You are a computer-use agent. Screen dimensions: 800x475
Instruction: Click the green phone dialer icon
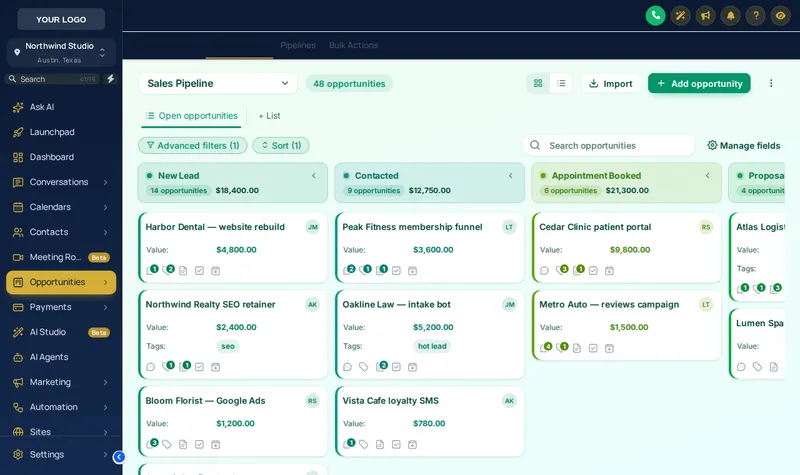[656, 16]
